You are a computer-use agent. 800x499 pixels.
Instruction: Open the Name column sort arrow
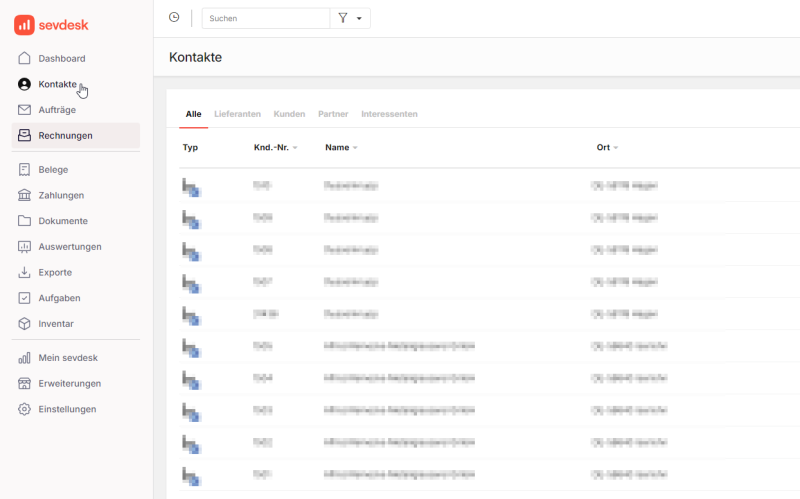(355, 148)
